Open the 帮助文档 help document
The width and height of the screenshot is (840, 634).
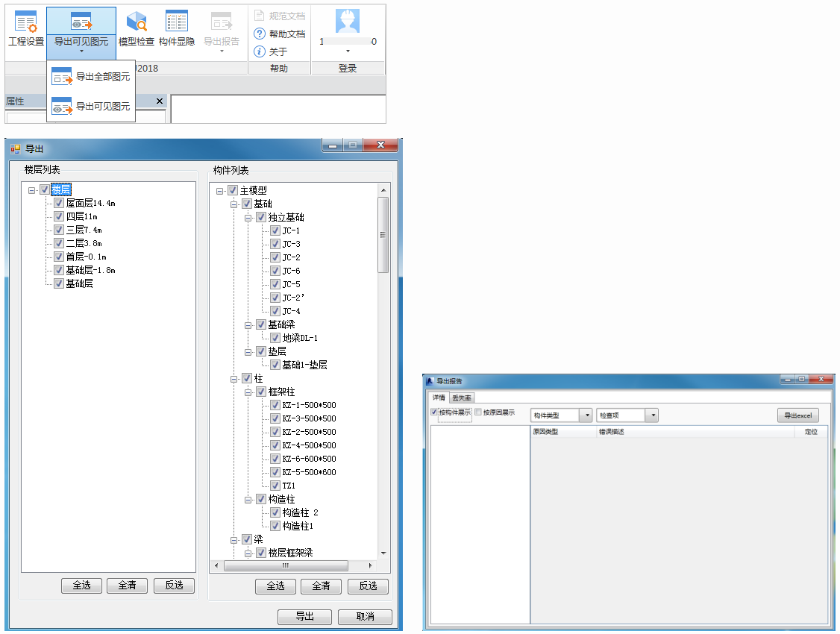pyautogui.click(x=279, y=34)
